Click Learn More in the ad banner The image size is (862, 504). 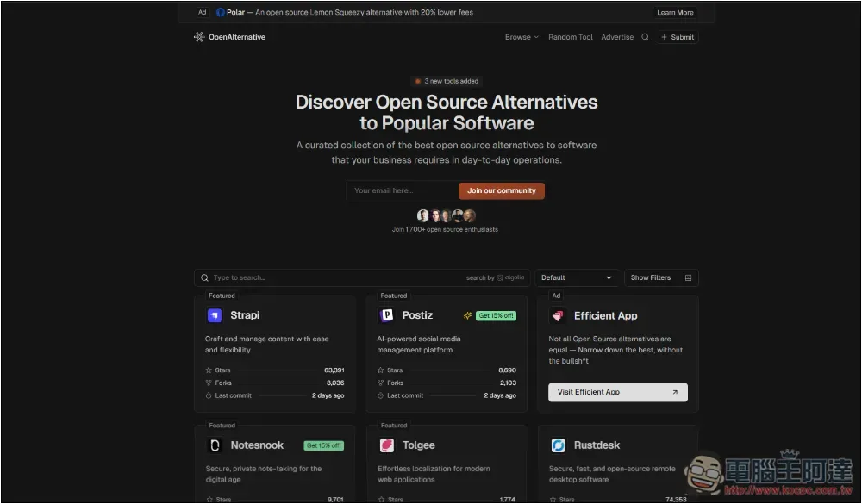pyautogui.click(x=675, y=13)
